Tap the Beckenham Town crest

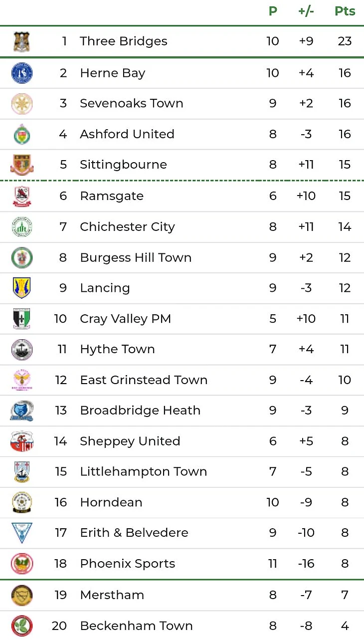pos(21,626)
